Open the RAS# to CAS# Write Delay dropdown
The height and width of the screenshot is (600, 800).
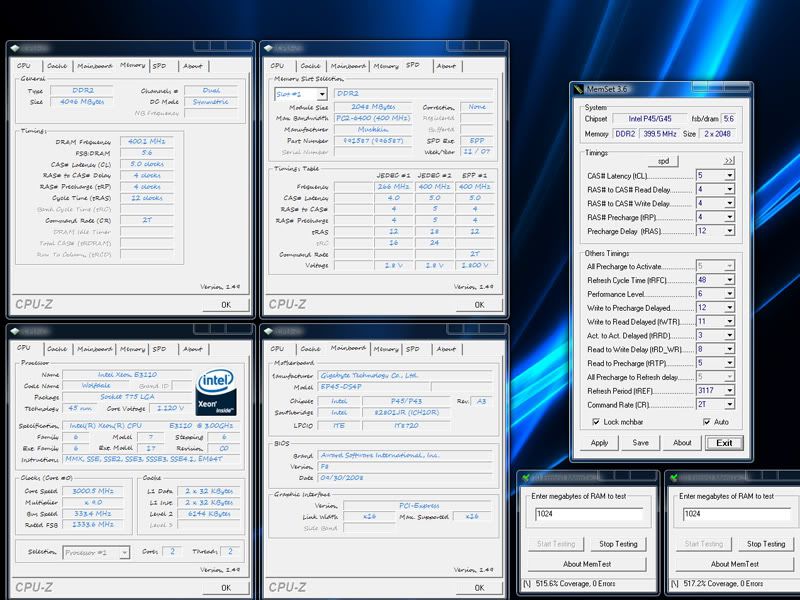(730, 203)
